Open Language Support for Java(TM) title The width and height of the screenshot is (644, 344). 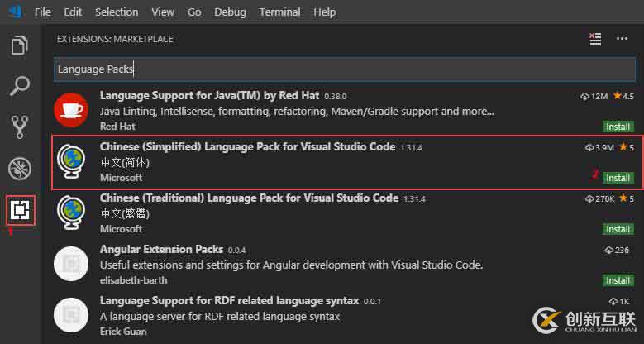tap(209, 96)
